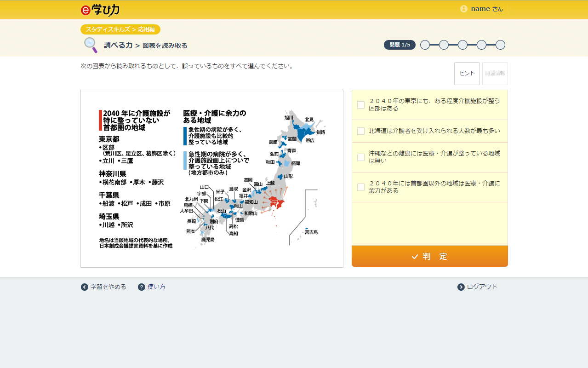Image resolution: width=588 pixels, height=368 pixels.
Task: Click the user avatar icon beside name
Action: pyautogui.click(x=463, y=9)
